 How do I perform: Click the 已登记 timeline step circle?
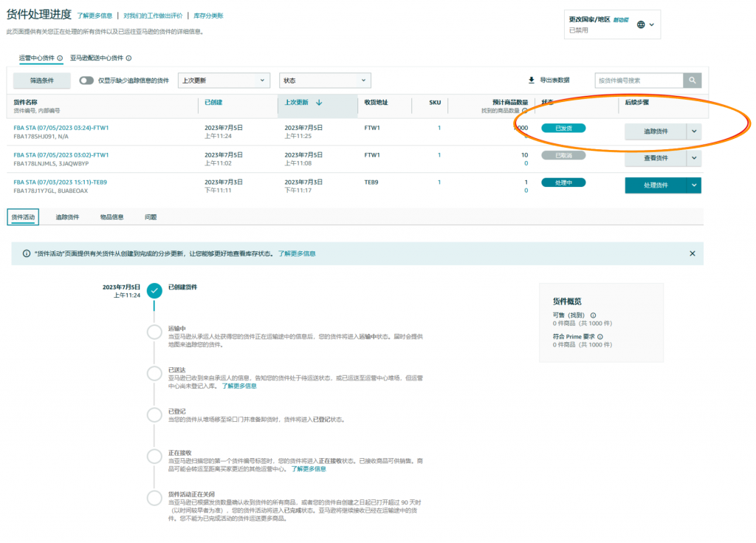[x=154, y=414]
